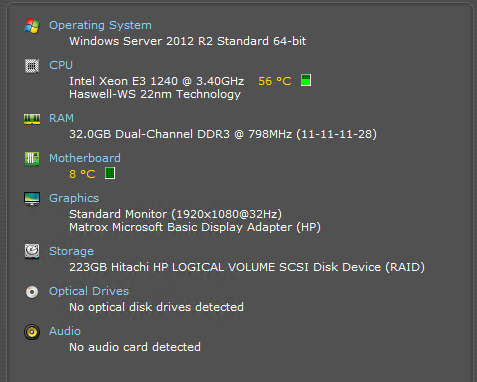Select the Intel Xeon E3 1240 text
The height and width of the screenshot is (382, 477).
click(123, 81)
